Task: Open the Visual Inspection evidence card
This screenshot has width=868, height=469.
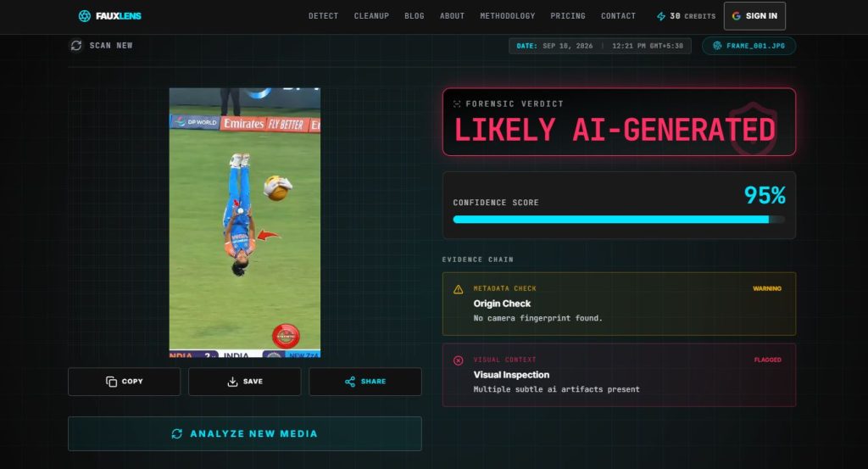Action: click(x=619, y=375)
